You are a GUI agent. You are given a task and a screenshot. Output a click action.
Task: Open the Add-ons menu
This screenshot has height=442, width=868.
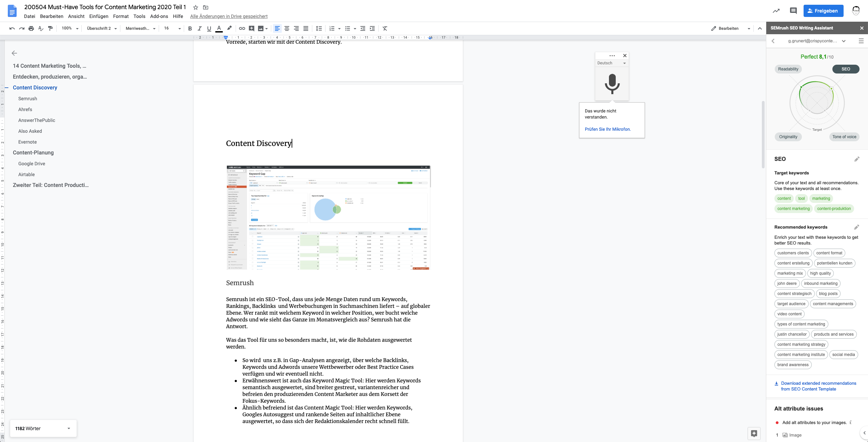159,16
